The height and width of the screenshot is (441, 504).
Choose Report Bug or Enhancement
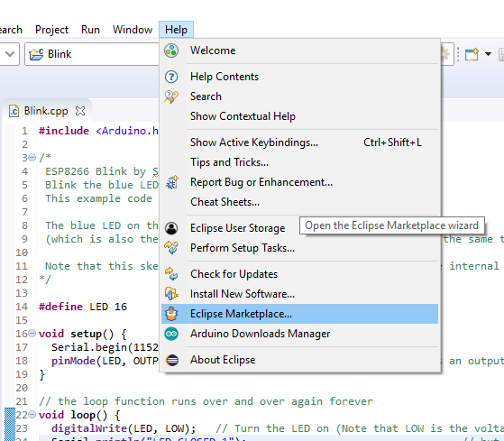tap(299, 182)
